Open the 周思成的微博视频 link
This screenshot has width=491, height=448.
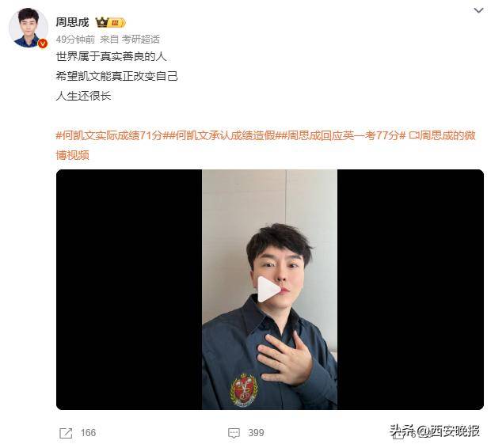point(265,145)
